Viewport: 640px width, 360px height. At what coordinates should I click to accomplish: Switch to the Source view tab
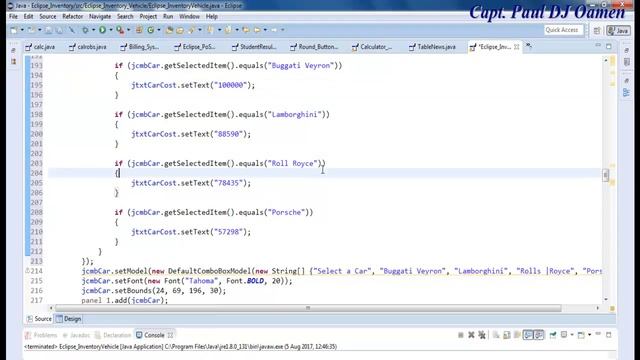click(x=40, y=319)
